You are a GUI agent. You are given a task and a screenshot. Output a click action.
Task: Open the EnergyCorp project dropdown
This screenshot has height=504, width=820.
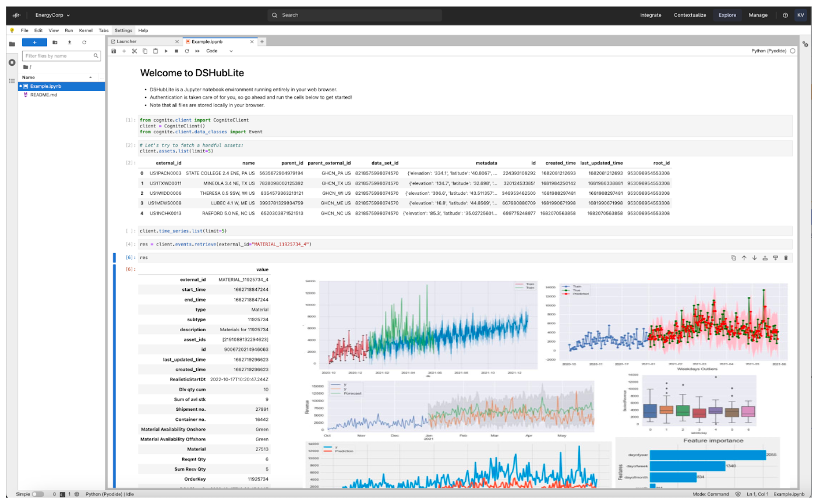pyautogui.click(x=52, y=15)
